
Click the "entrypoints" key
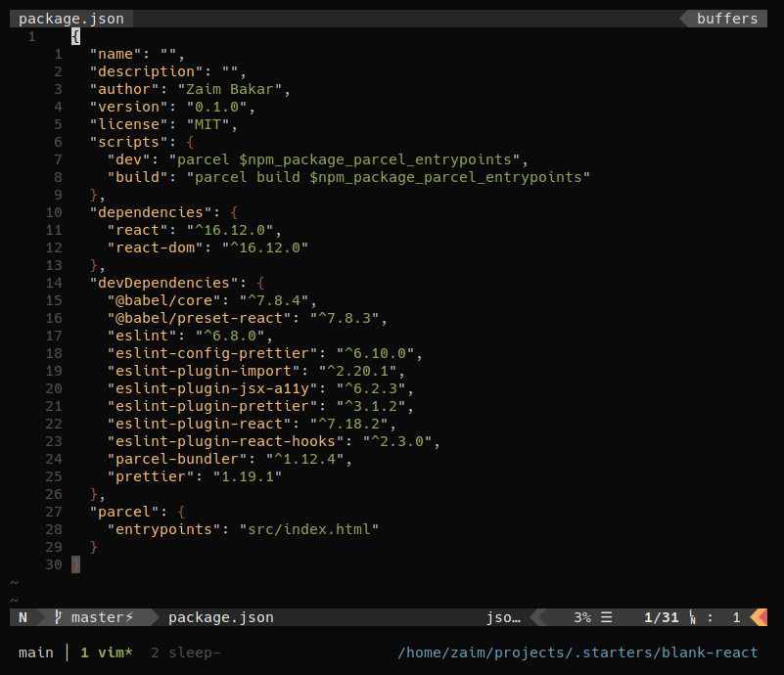pos(163,529)
